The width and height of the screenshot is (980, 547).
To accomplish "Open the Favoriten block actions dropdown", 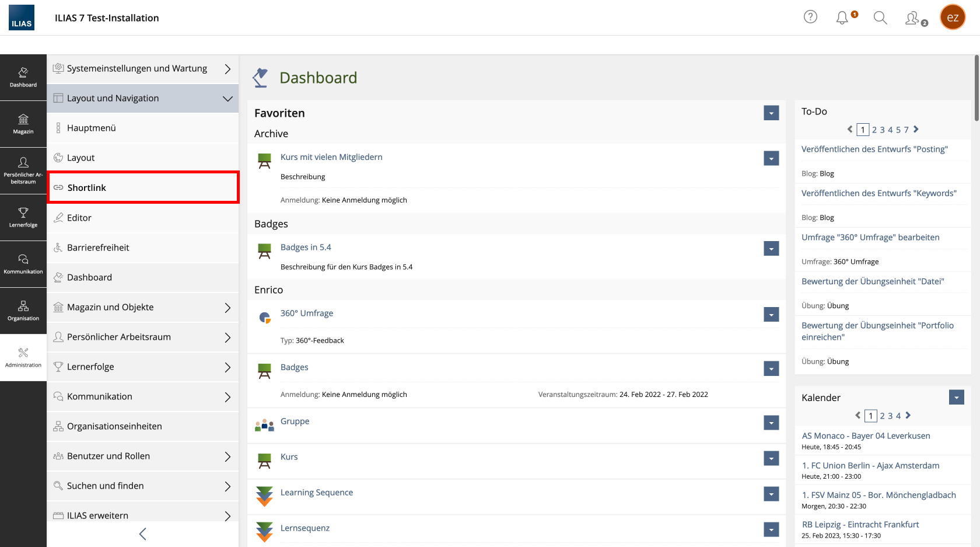I will tap(771, 113).
